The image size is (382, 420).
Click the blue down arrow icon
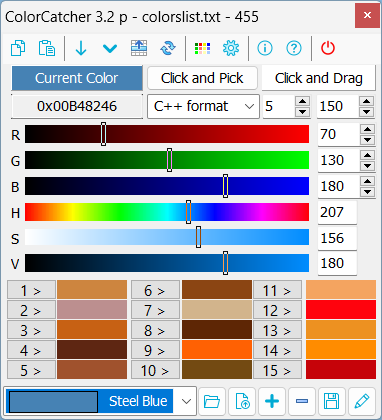81,49
